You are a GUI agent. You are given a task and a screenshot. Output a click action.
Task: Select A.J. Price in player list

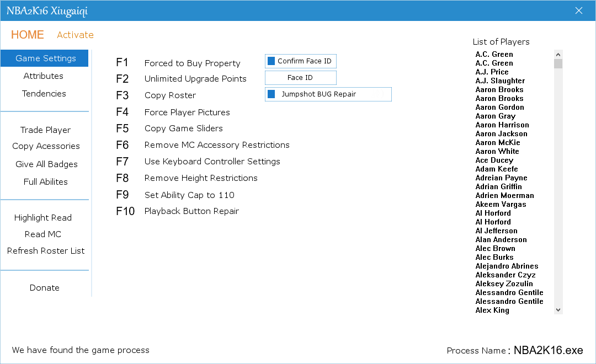tap(492, 72)
